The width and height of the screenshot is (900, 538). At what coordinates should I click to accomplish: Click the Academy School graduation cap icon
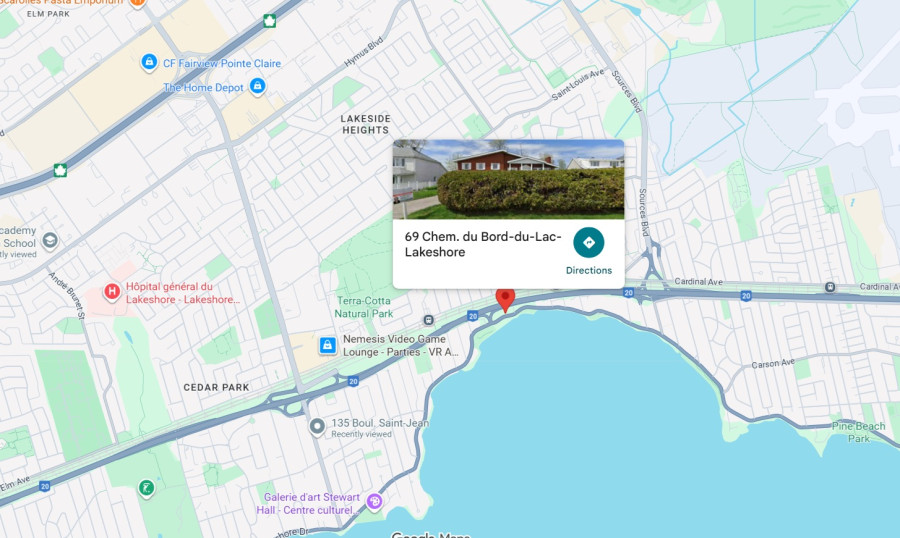point(50,240)
